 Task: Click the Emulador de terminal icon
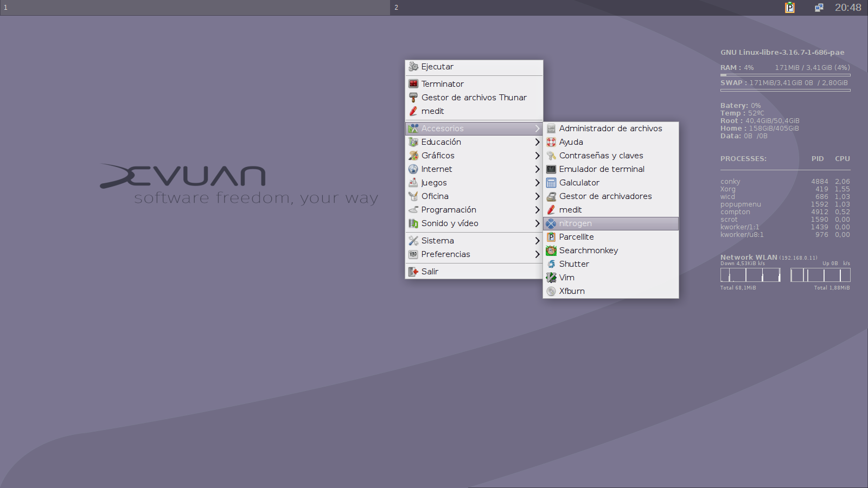(551, 169)
